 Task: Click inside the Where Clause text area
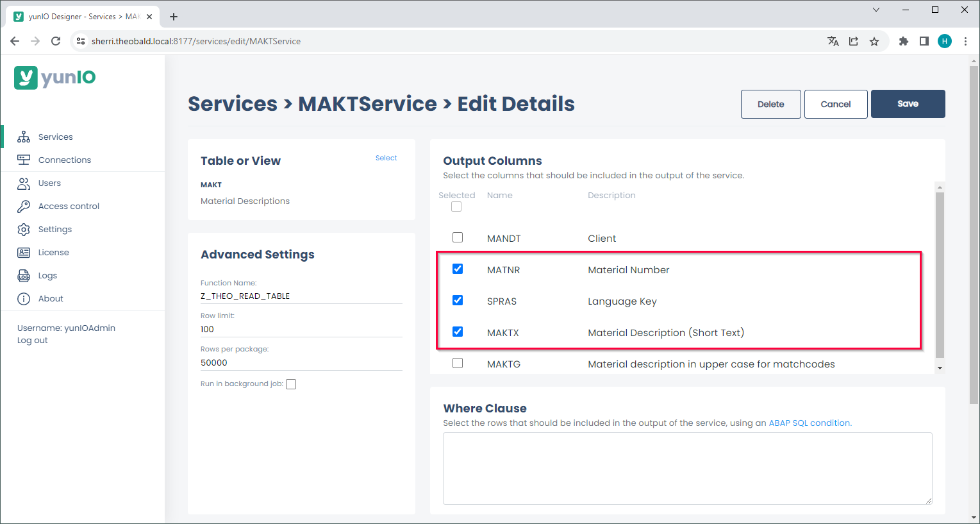[687, 468]
